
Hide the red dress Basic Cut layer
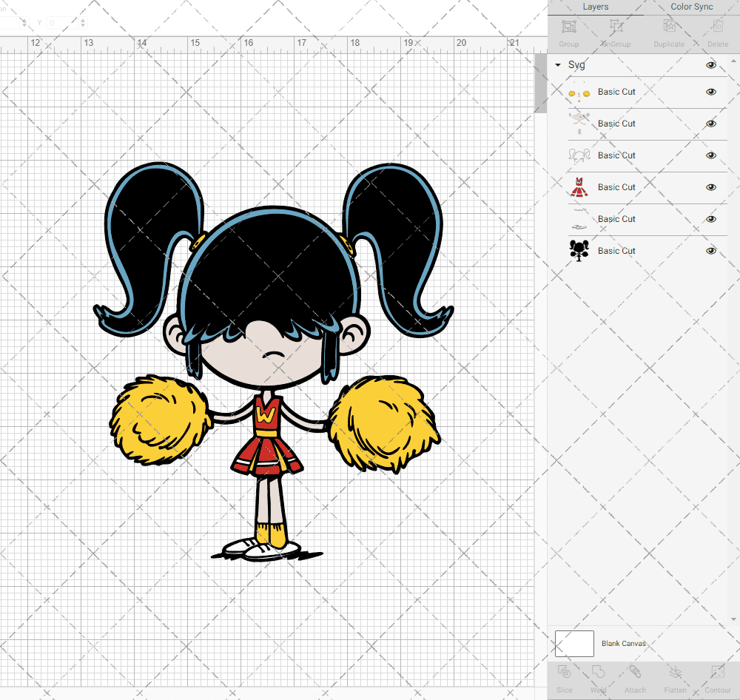pyautogui.click(x=710, y=187)
